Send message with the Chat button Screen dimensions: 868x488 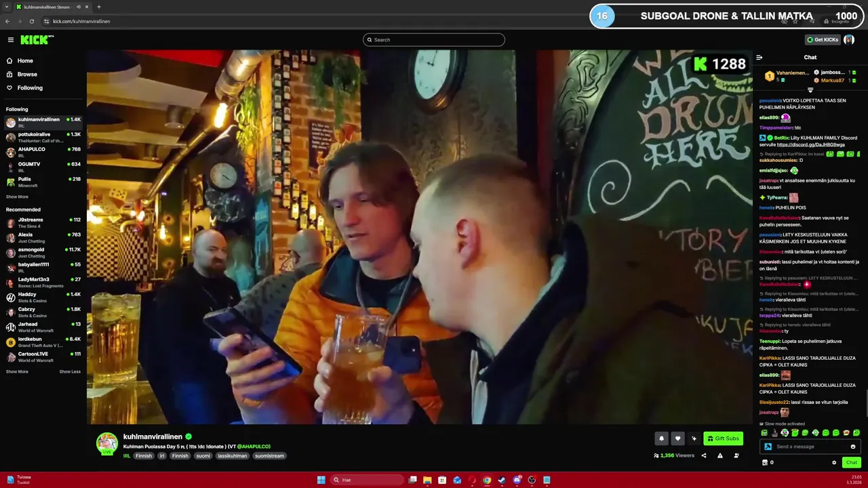(852, 463)
